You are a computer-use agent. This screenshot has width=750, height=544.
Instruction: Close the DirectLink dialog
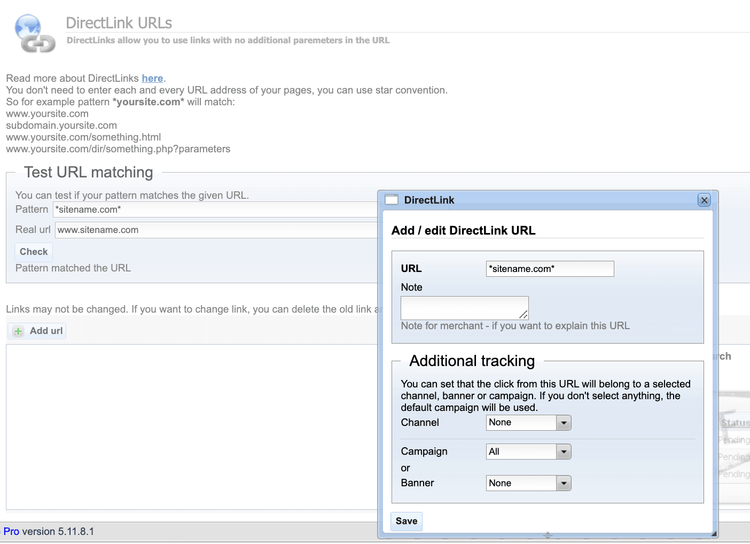pyautogui.click(x=703, y=200)
